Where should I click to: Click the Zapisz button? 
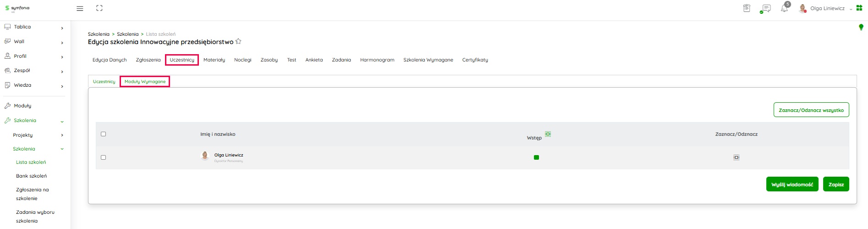[x=836, y=184]
